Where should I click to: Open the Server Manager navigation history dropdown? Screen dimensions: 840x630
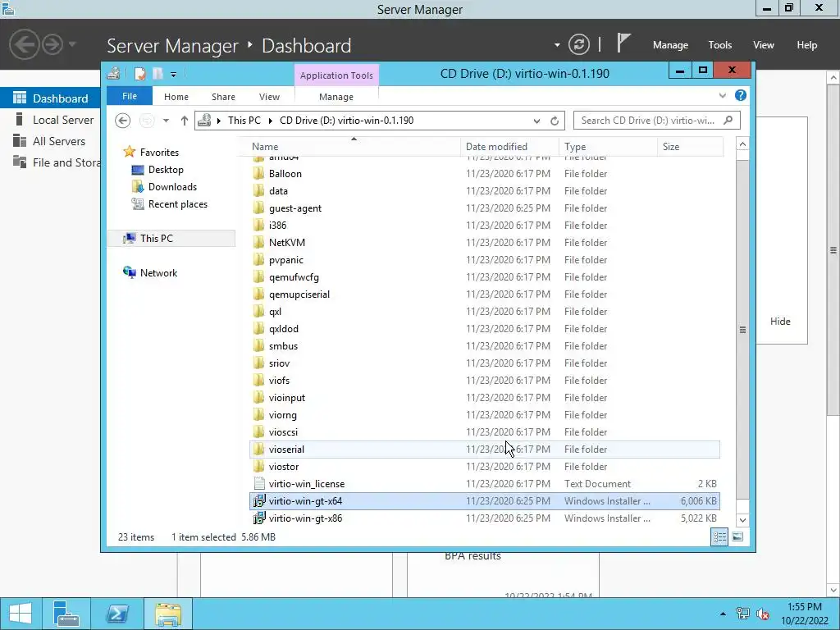(x=72, y=44)
